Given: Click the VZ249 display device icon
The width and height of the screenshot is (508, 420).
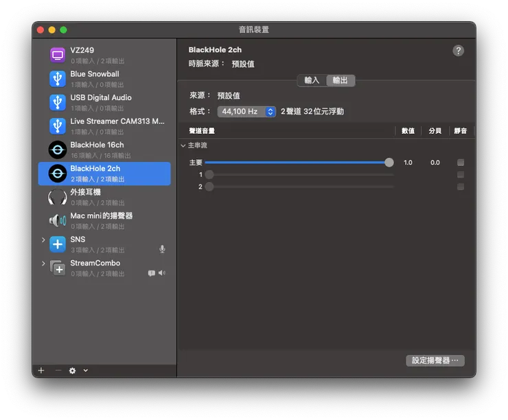Looking at the screenshot, I should tap(58, 55).
